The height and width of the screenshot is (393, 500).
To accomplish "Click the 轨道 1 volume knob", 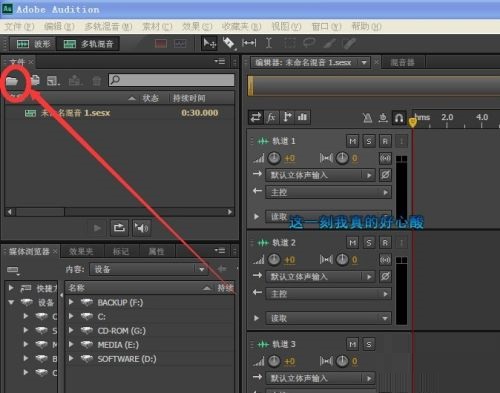I will (274, 158).
